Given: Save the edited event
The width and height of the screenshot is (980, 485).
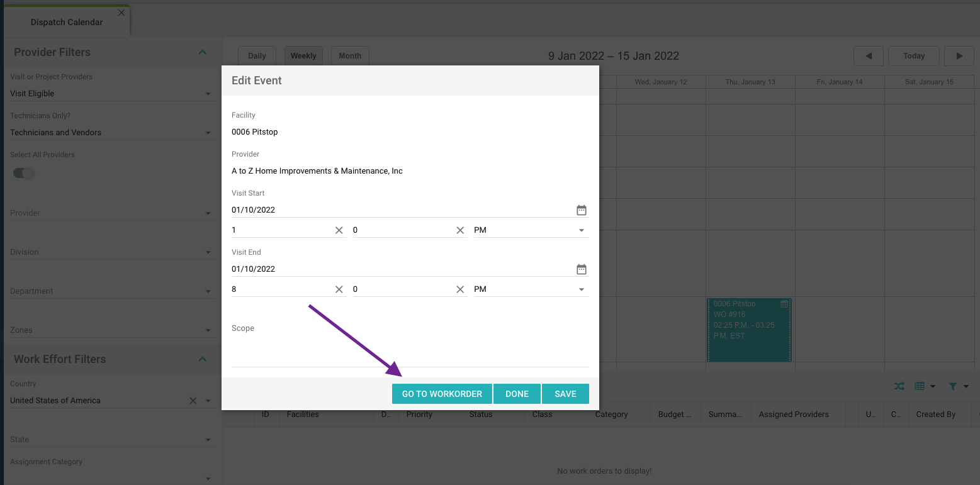Looking at the screenshot, I should 565,394.
